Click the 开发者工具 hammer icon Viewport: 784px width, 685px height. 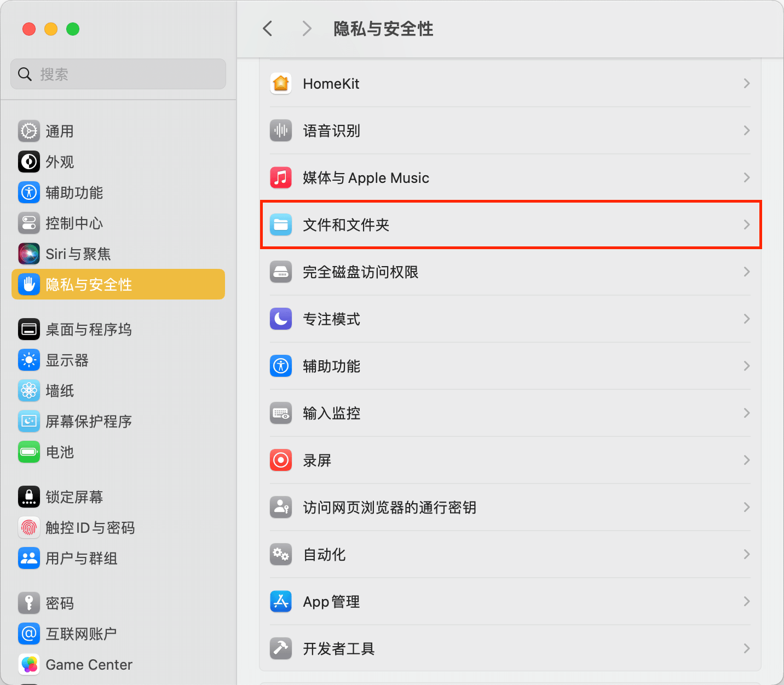281,649
